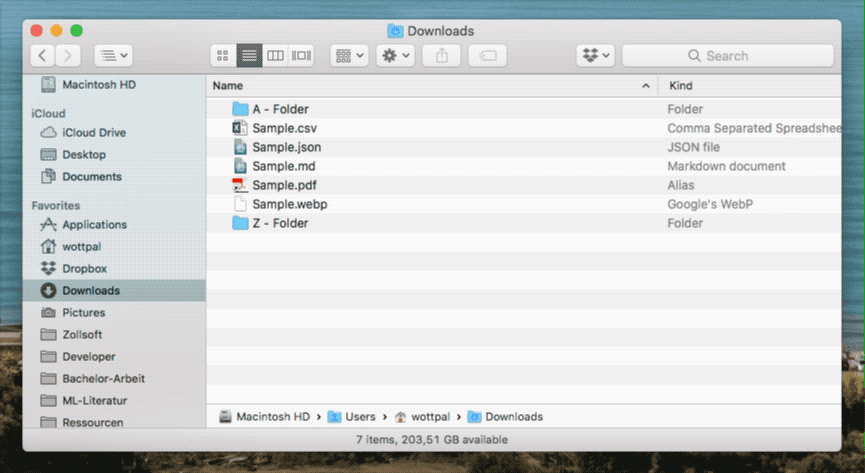Select Downloads in the sidebar
Screen dimensions: 865x473
[x=114, y=290]
